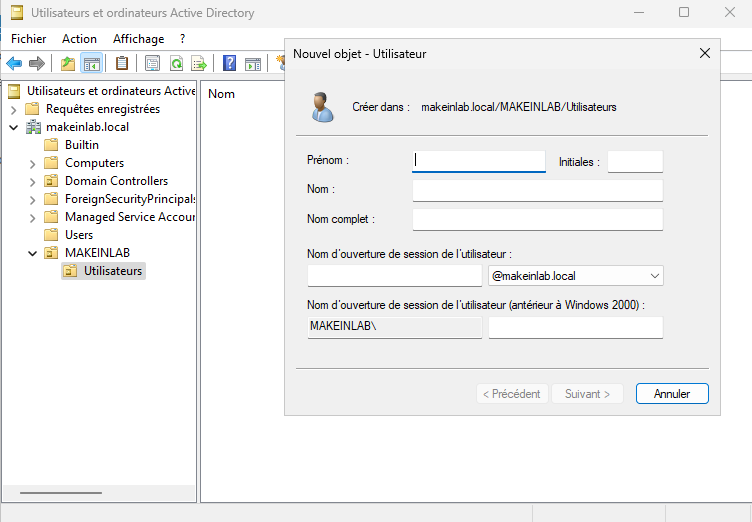Expand the Computers tree node
Screen dimensions: 752x522
(x=33, y=163)
